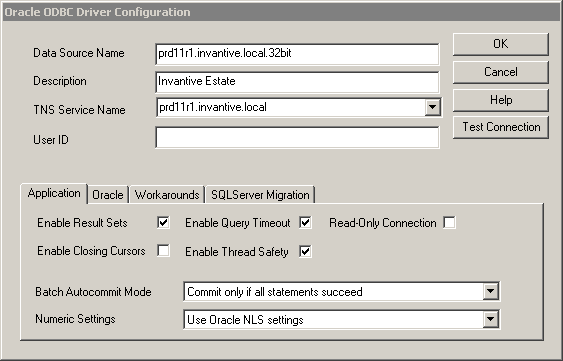Image resolution: width=563 pixels, height=361 pixels.
Task: Confirm settings with the OK button
Action: pos(501,44)
